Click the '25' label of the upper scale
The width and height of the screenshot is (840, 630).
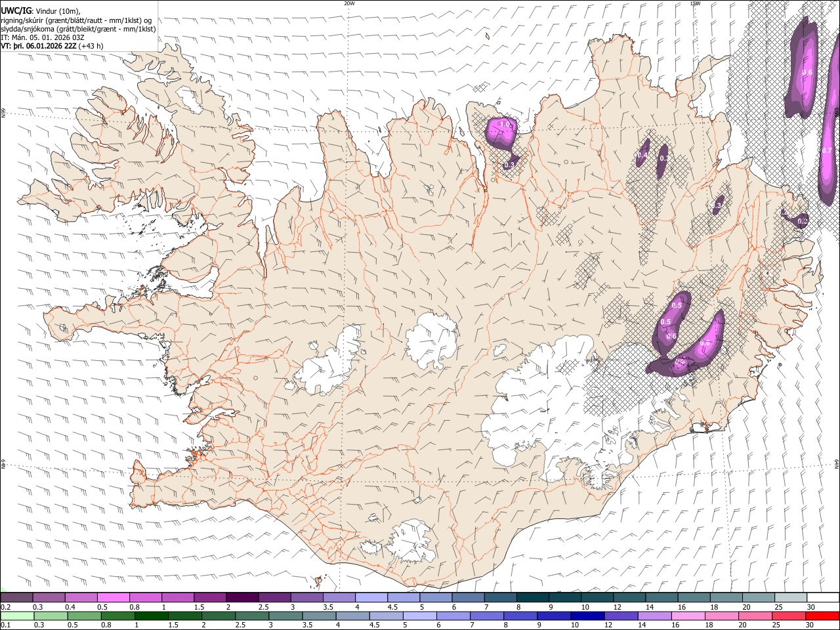click(778, 607)
